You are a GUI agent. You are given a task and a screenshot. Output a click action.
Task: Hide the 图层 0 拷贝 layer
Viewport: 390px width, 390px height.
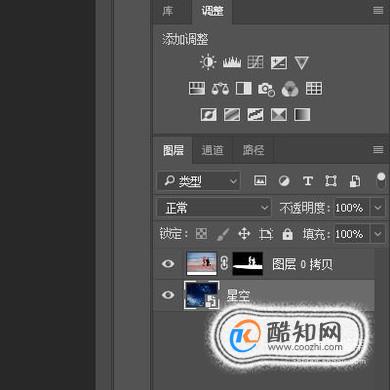pos(168,264)
